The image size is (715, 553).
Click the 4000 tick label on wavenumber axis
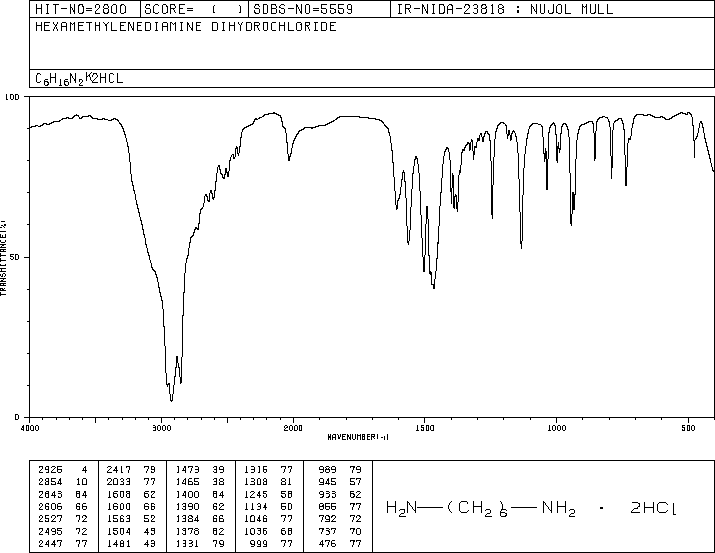pyautogui.click(x=30, y=428)
